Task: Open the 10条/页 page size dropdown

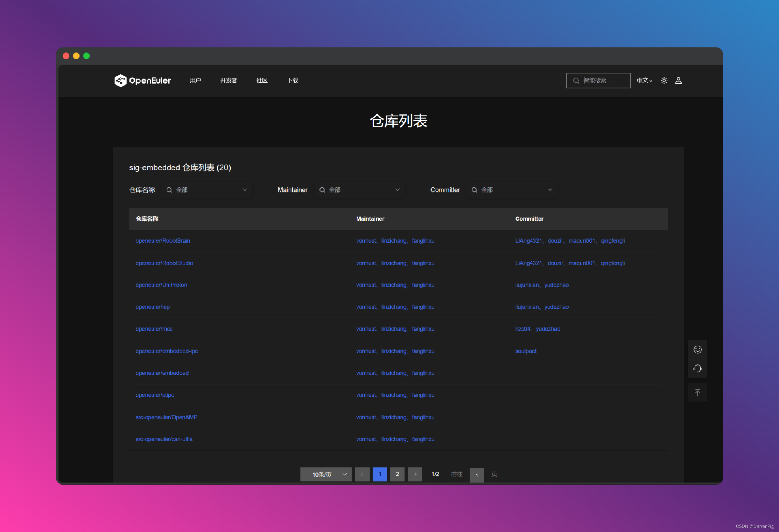Action: pyautogui.click(x=326, y=474)
